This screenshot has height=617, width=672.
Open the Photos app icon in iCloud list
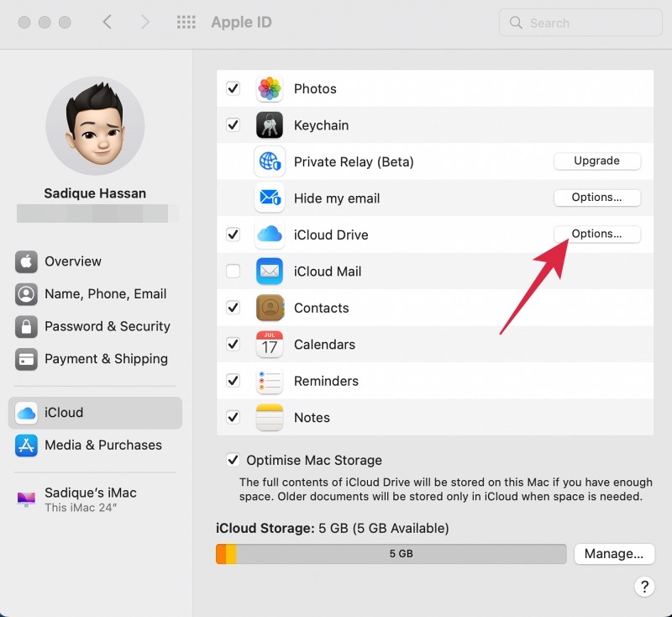pyautogui.click(x=270, y=88)
